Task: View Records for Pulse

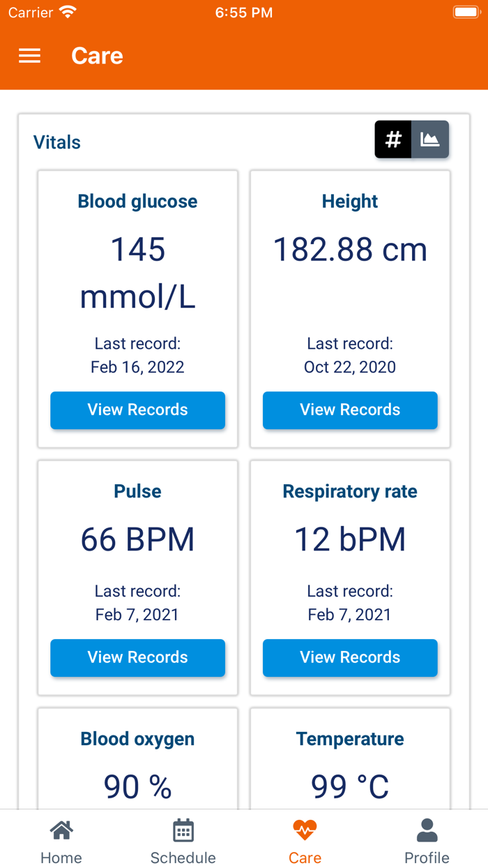Action: tap(137, 657)
